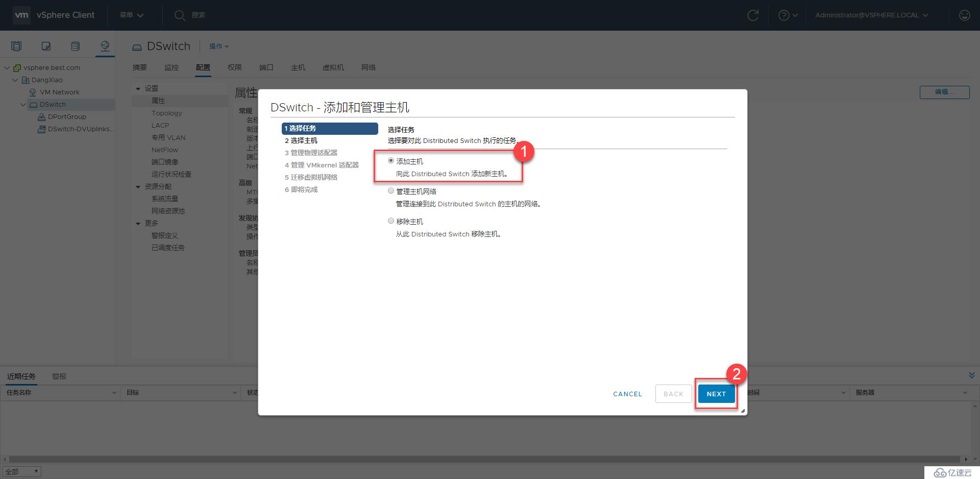Select the Add hosts radio option
Screen dimensions: 980x479
391,161
